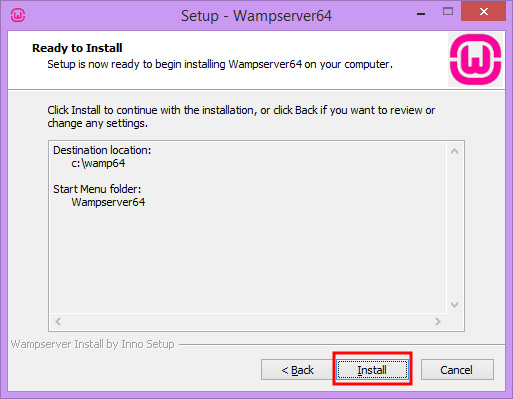
Task: Click the Destination location label
Action: (x=102, y=150)
